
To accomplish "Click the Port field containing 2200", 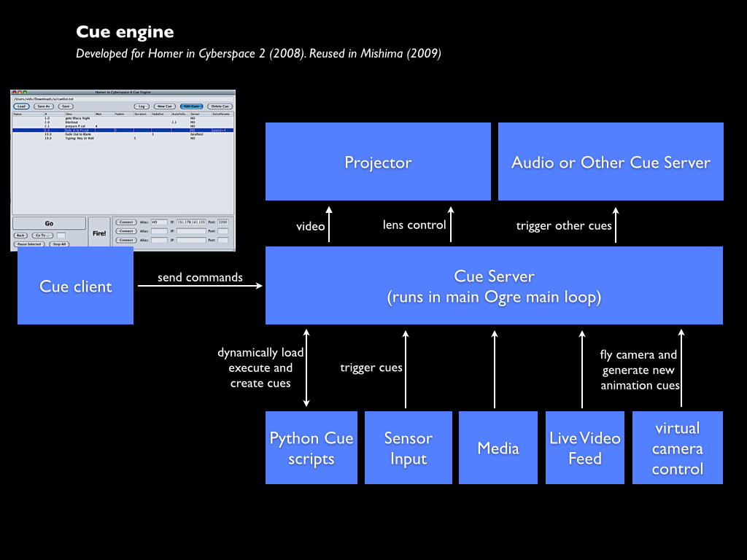I will coord(223,222).
